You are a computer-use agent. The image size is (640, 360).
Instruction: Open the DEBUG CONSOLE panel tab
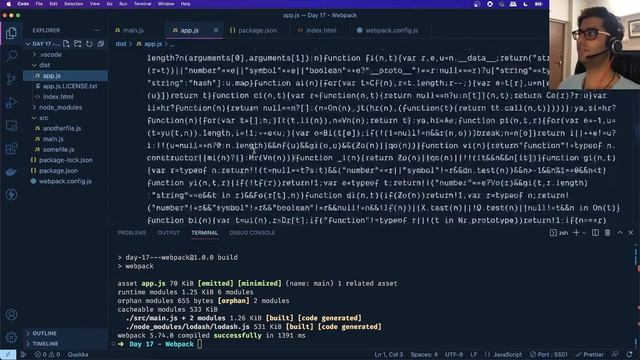[x=252, y=233]
